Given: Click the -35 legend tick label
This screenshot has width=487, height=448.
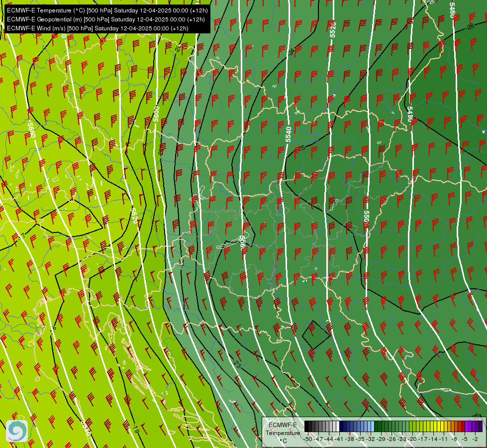Looking at the screenshot, I should pos(360,439).
